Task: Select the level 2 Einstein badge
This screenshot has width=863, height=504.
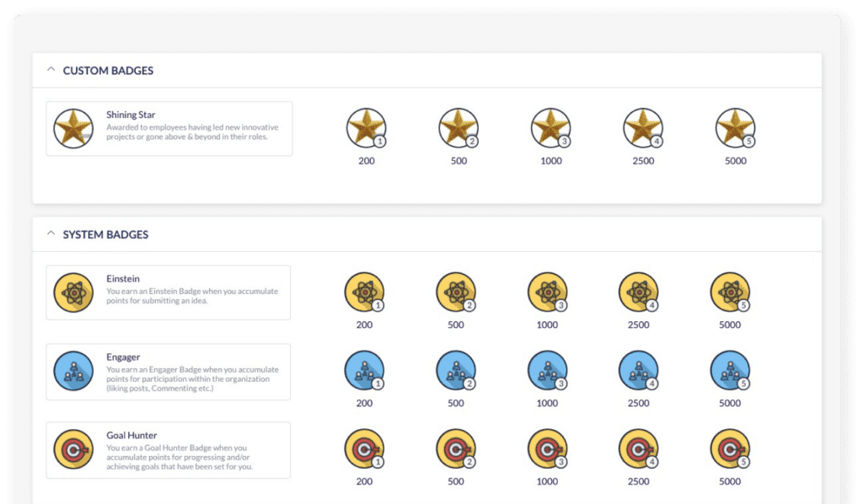Action: tap(456, 292)
